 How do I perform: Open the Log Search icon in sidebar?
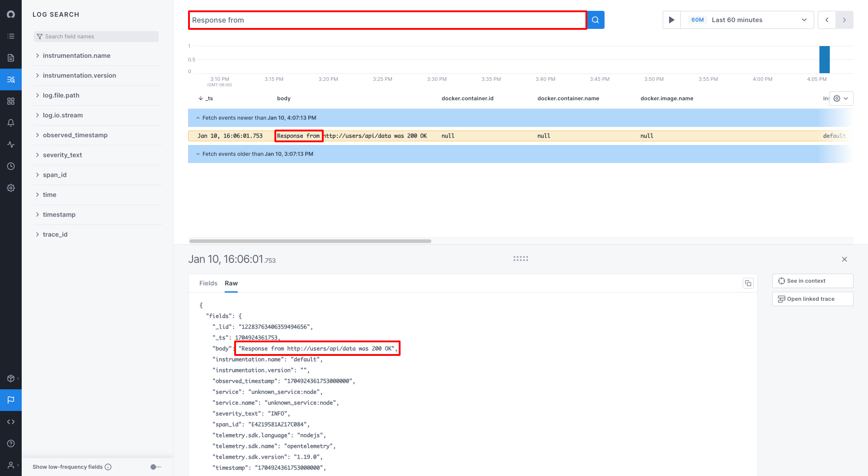tap(11, 79)
